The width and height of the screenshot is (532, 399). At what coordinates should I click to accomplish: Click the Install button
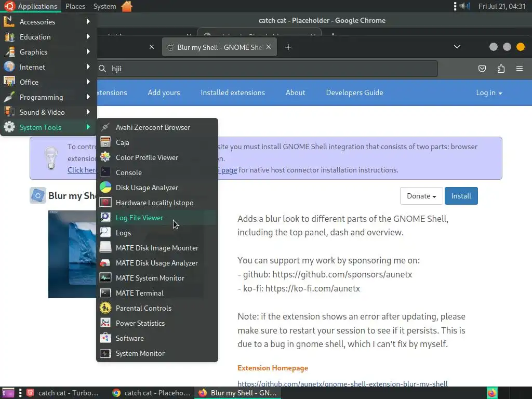[x=461, y=196]
